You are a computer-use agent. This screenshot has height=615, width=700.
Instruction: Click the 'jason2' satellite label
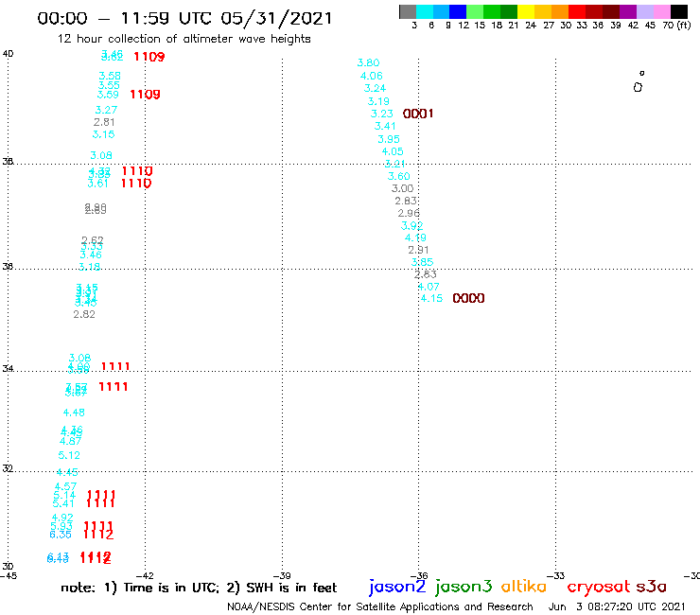click(397, 587)
